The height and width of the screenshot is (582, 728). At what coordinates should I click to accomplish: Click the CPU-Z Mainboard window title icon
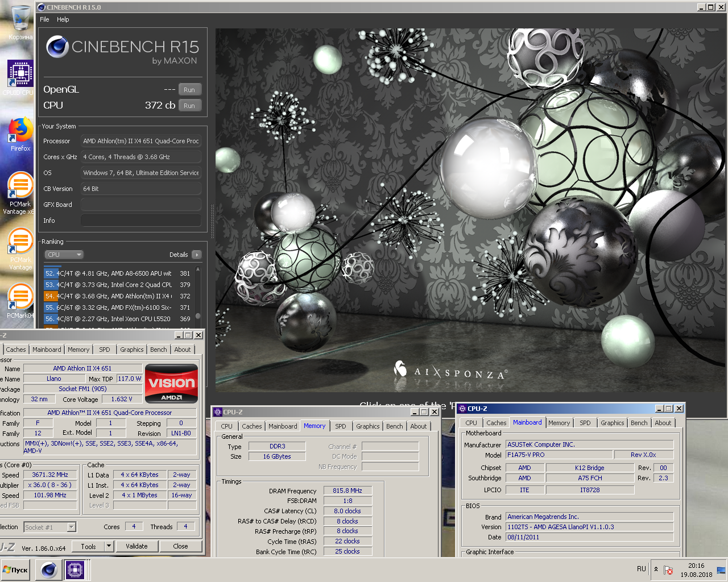click(462, 409)
